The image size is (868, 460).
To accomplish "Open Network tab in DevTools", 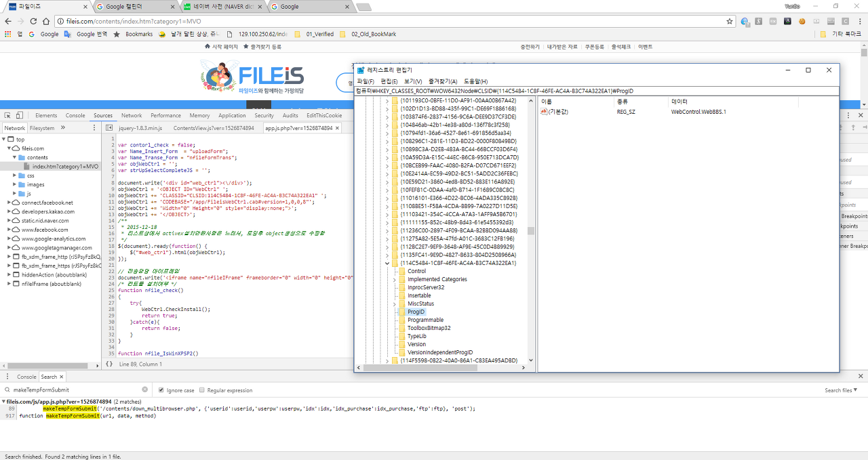I will tap(132, 116).
